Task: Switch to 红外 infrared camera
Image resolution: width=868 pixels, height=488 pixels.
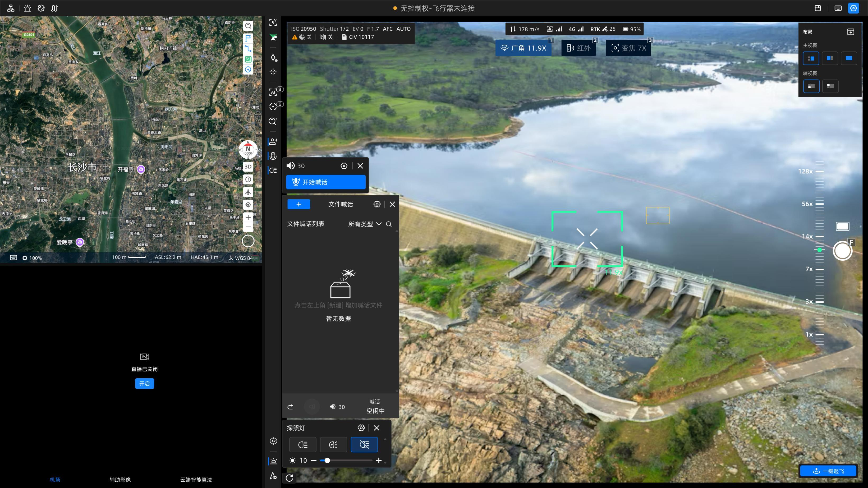Action: (x=578, y=48)
